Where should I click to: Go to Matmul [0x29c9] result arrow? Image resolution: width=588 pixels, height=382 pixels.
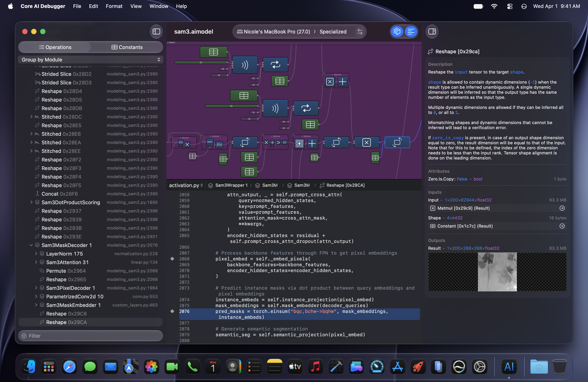point(562,208)
